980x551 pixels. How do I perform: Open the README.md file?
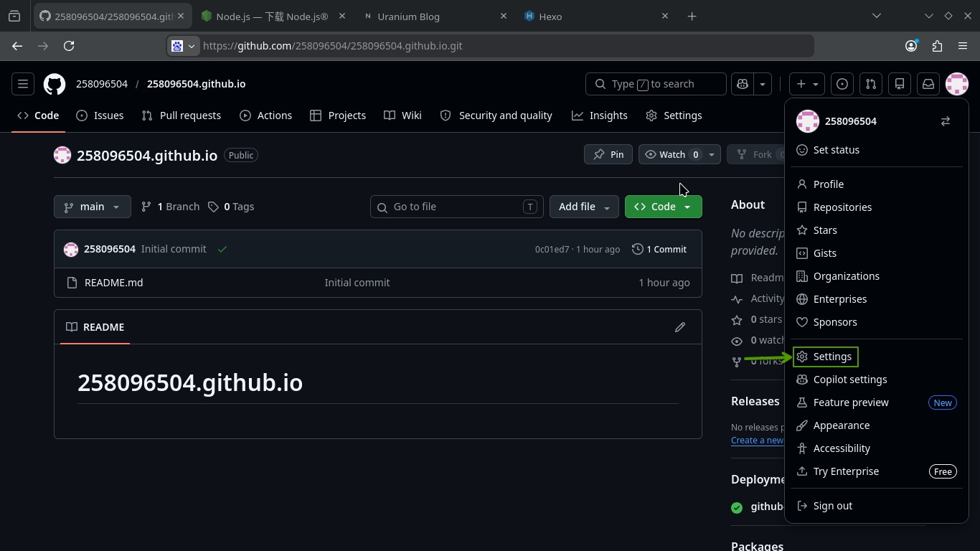pos(113,283)
